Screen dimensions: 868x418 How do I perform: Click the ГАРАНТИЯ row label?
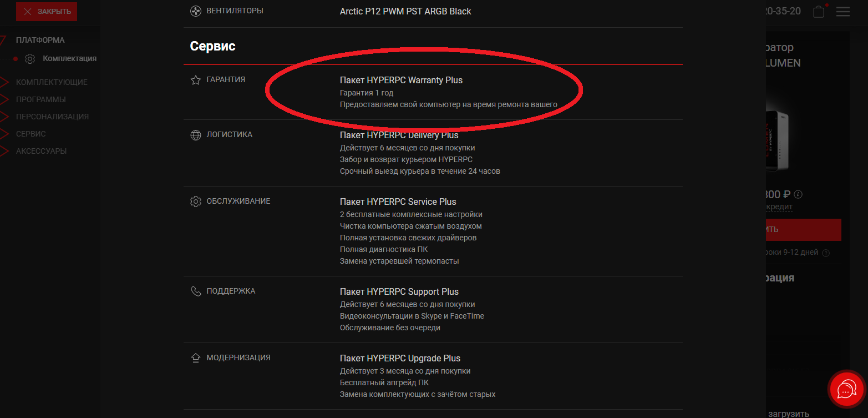(x=226, y=79)
